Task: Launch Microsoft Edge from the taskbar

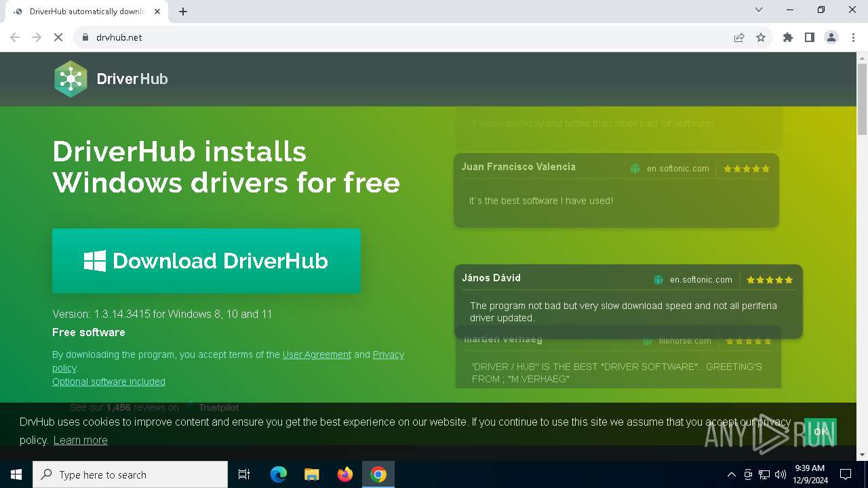Action: [279, 474]
